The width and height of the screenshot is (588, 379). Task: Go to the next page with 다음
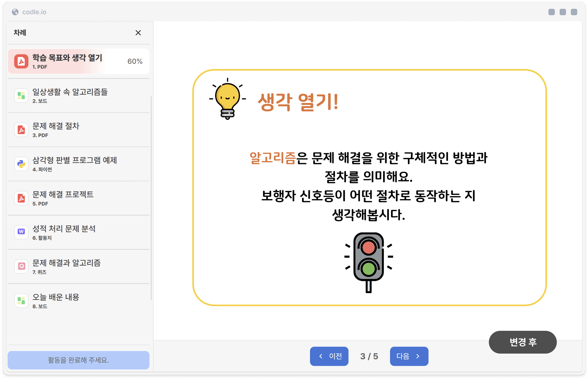[x=409, y=356]
